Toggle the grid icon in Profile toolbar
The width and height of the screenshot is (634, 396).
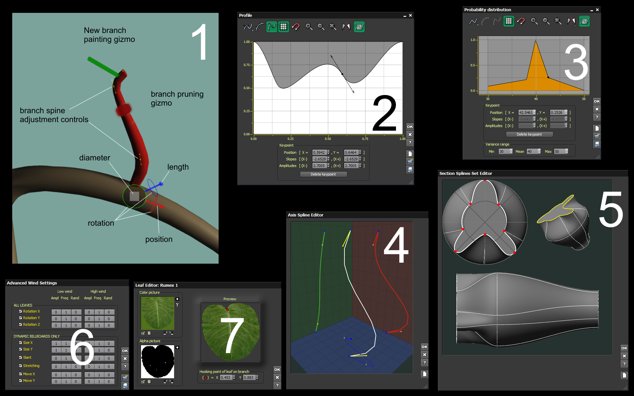[283, 27]
